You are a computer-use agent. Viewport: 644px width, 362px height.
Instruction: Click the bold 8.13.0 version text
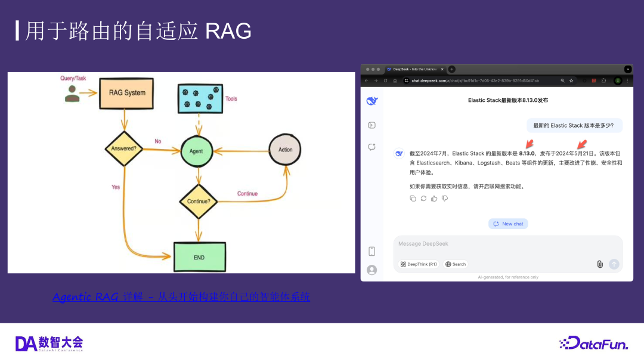tap(527, 153)
